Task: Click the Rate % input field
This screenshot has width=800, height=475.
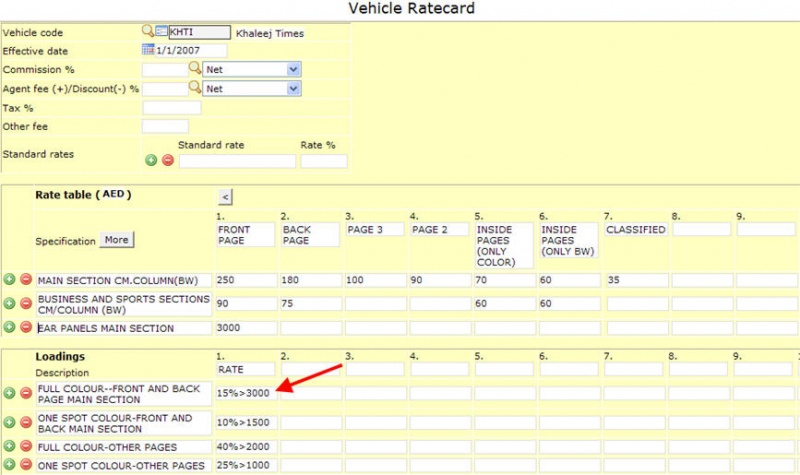Action: [324, 161]
